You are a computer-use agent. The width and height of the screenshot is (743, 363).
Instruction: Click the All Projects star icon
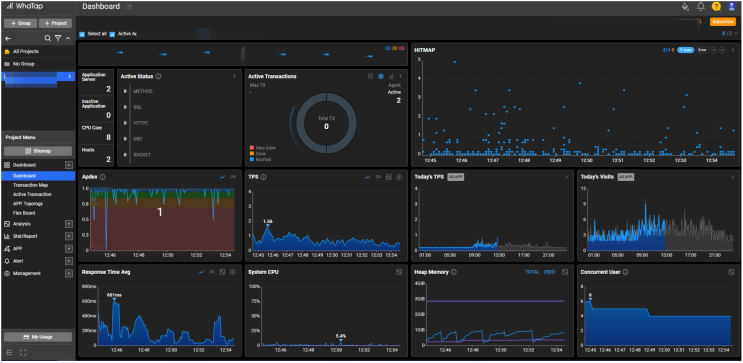[7, 51]
